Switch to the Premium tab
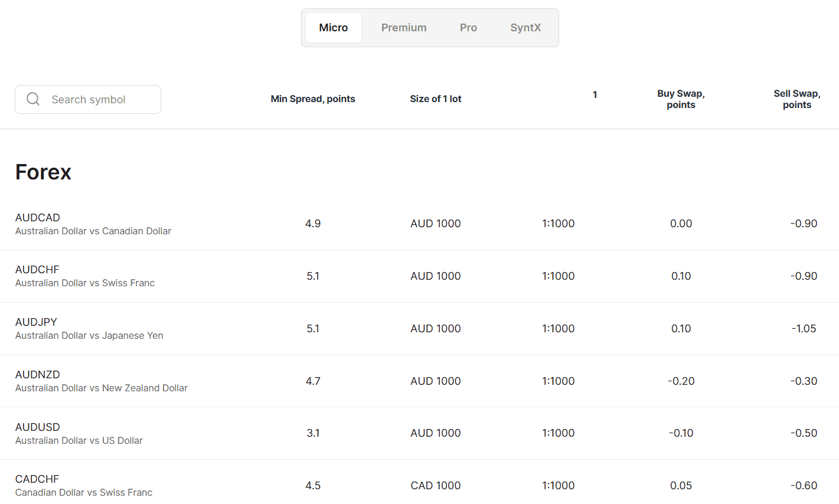Viewport: 839px width, 504px height. [x=404, y=27]
